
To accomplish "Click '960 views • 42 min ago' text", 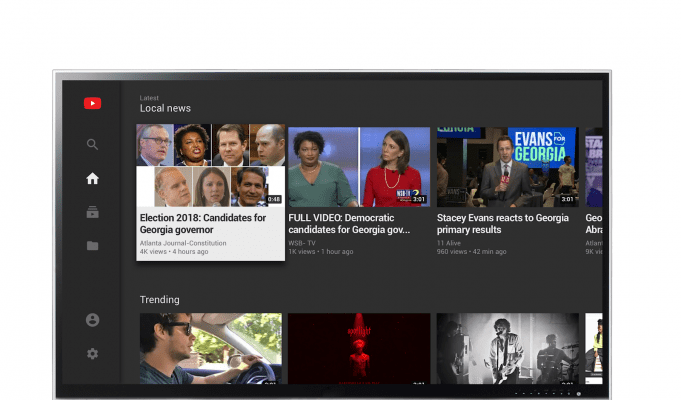I will pyautogui.click(x=472, y=251).
